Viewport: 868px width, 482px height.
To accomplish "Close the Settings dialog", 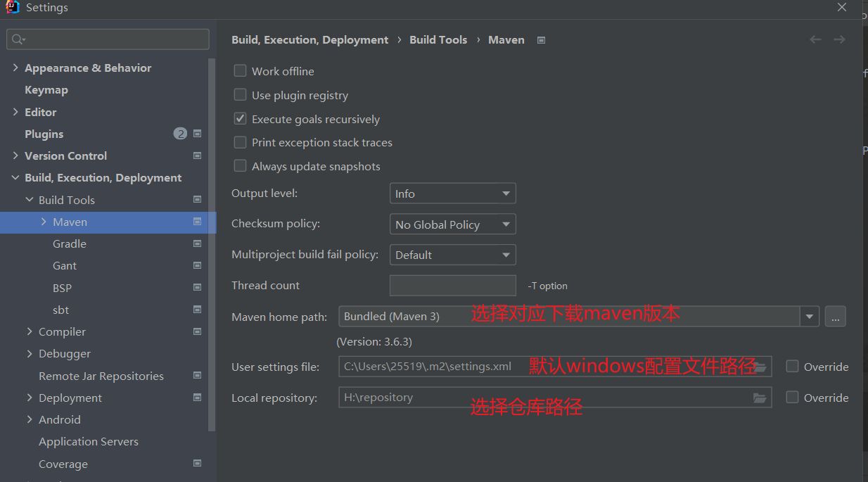I will click(x=842, y=7).
